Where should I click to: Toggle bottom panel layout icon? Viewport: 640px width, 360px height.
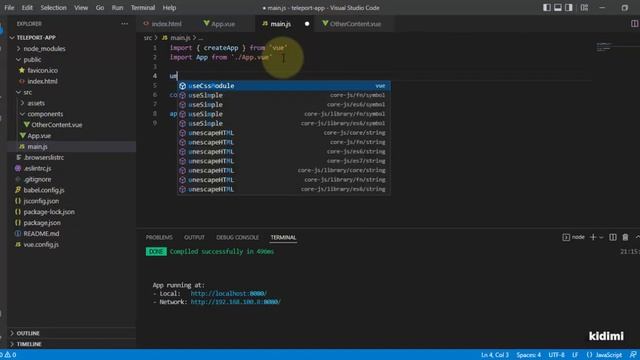(x=558, y=7)
